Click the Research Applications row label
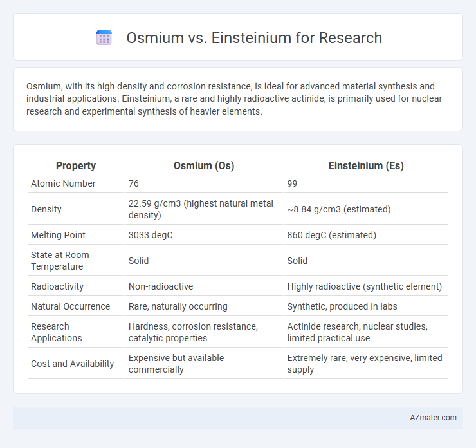Viewport: 476px width, 448px height. pos(57,332)
